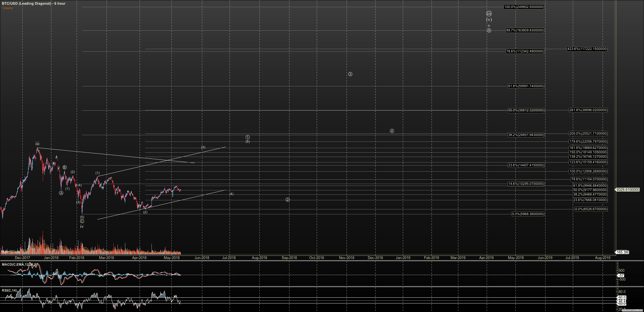Select the 38.2%(8468.47) extension label
Screen dimensions: 644x312
[x=590, y=194]
